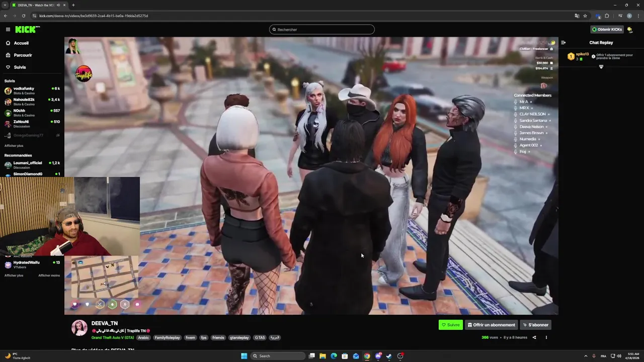Open Steam from taskbar
Screen dimensions: 644x362
(x=389, y=356)
